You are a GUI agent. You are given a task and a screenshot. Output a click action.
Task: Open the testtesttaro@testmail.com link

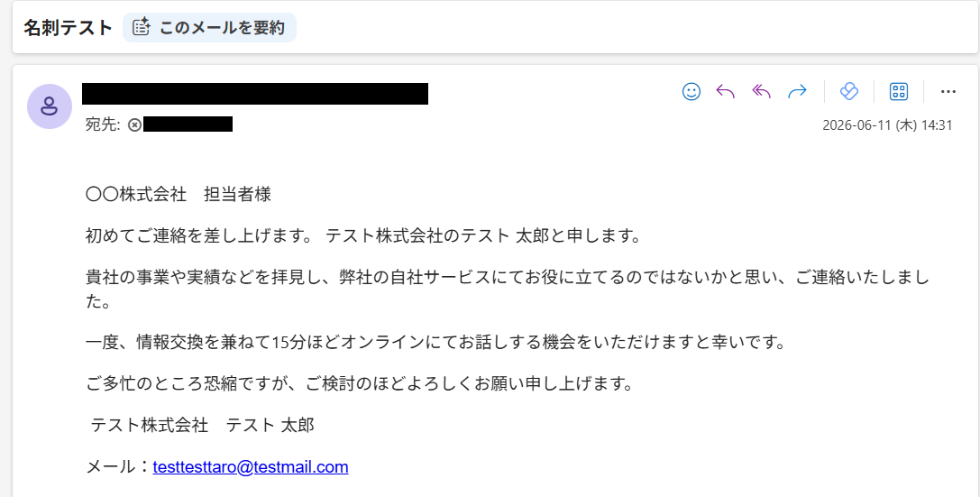coord(251,467)
